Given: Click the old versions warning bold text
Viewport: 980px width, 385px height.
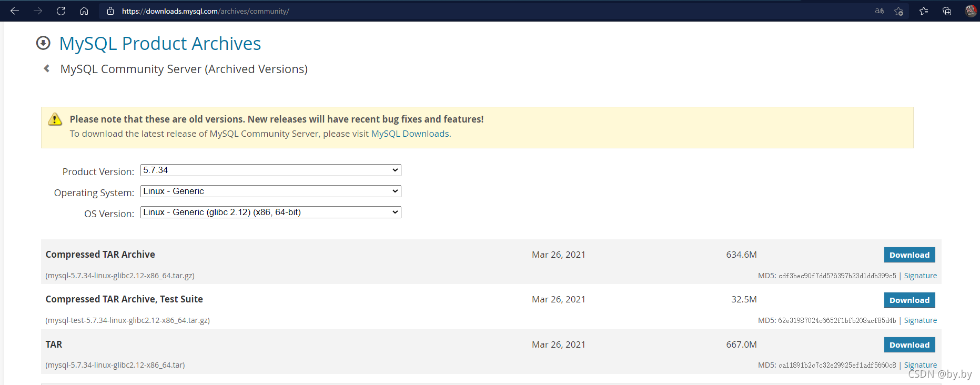Looking at the screenshot, I should 277,119.
